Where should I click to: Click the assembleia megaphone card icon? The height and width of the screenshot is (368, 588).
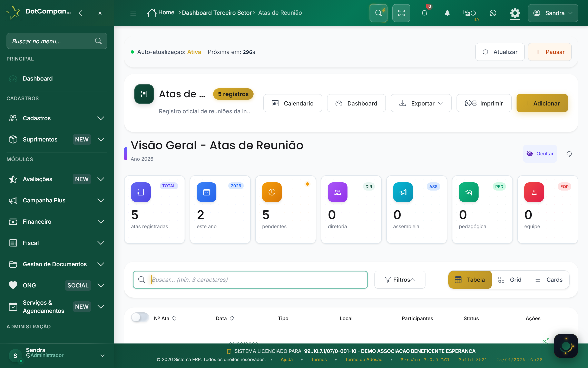[x=403, y=192]
